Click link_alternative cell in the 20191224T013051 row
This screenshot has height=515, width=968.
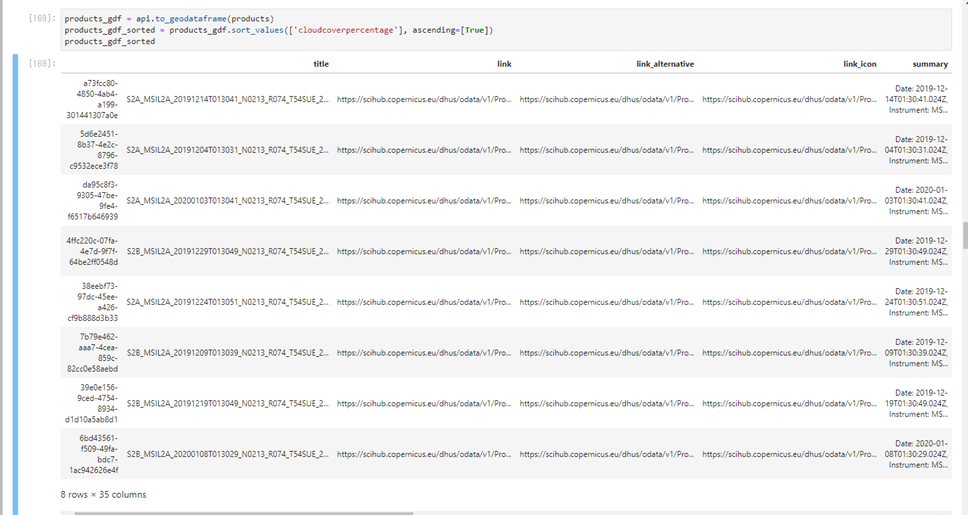(607, 301)
